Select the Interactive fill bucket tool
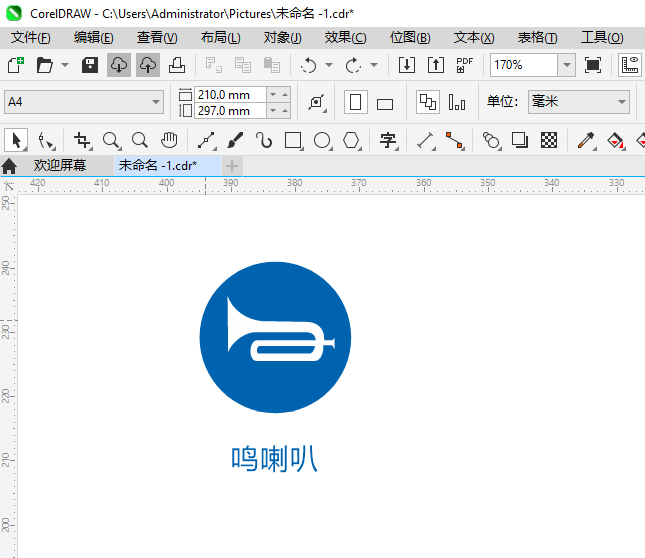The image size is (645, 558). pyautogui.click(x=615, y=141)
